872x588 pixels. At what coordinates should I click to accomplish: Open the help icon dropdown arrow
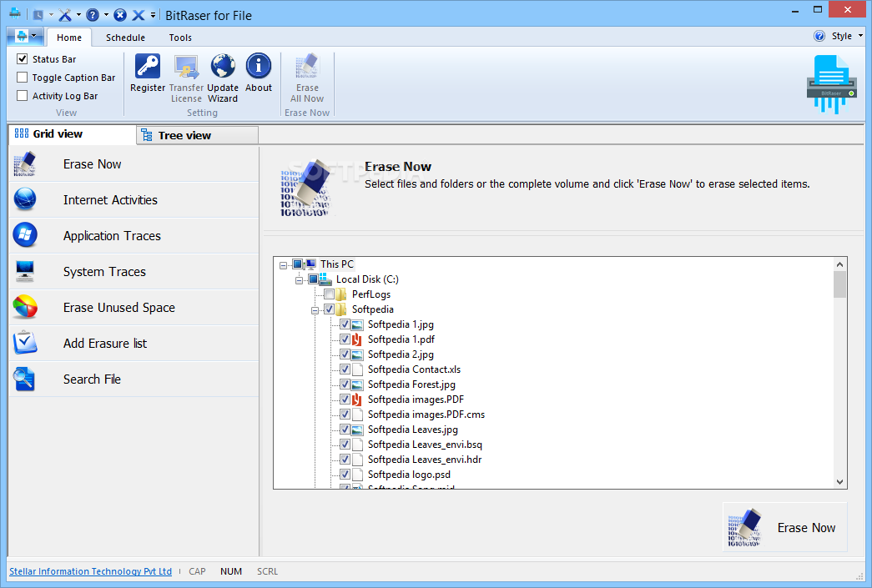(106, 15)
